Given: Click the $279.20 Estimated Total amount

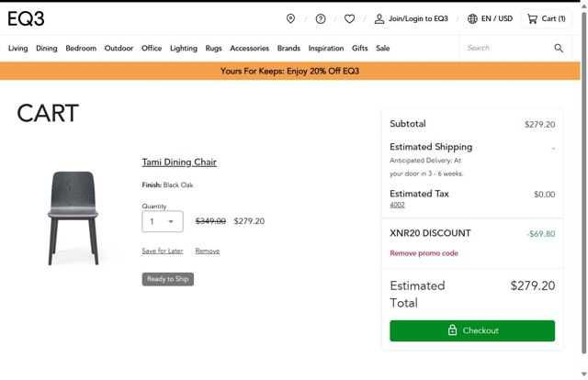Looking at the screenshot, I should coord(533,285).
